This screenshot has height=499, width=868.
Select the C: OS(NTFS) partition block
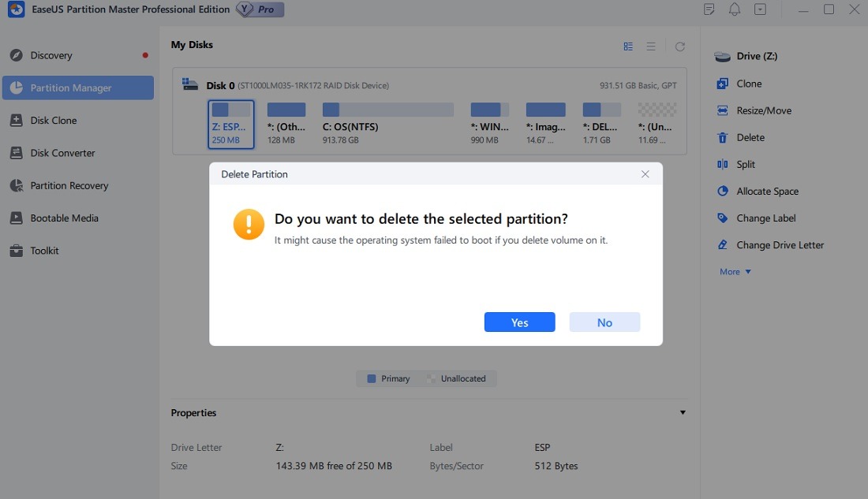coord(387,122)
